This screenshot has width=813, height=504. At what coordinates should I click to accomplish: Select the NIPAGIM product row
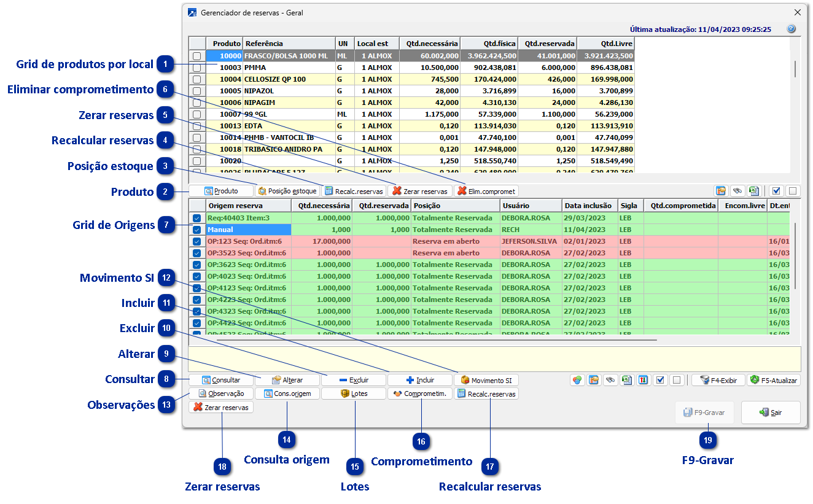pyautogui.click(x=411, y=103)
